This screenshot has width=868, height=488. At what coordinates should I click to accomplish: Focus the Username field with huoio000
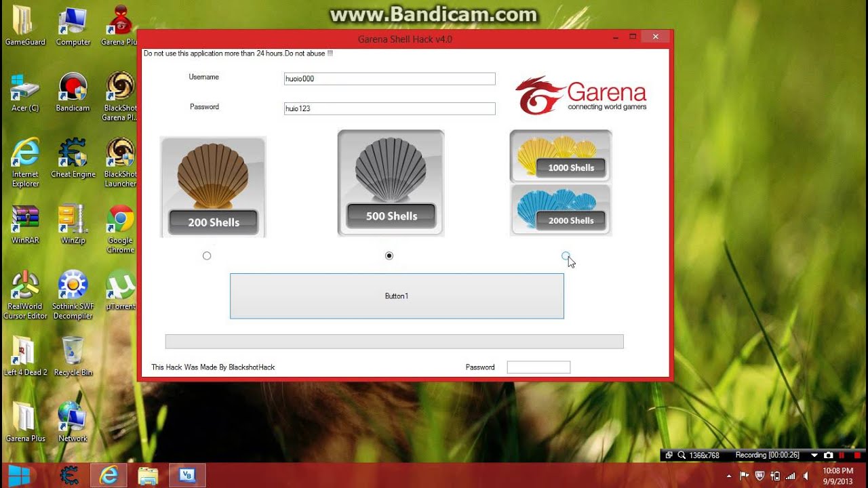click(x=389, y=79)
